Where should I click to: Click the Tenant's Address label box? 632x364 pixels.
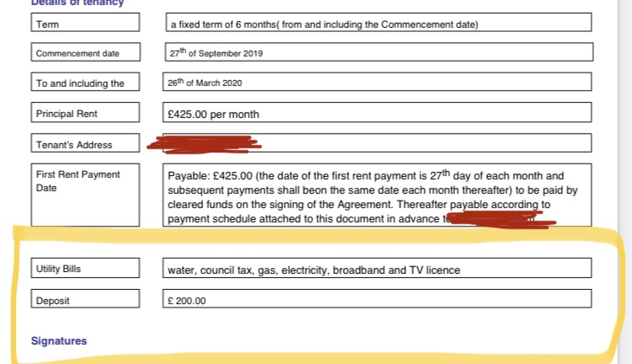pyautogui.click(x=85, y=142)
